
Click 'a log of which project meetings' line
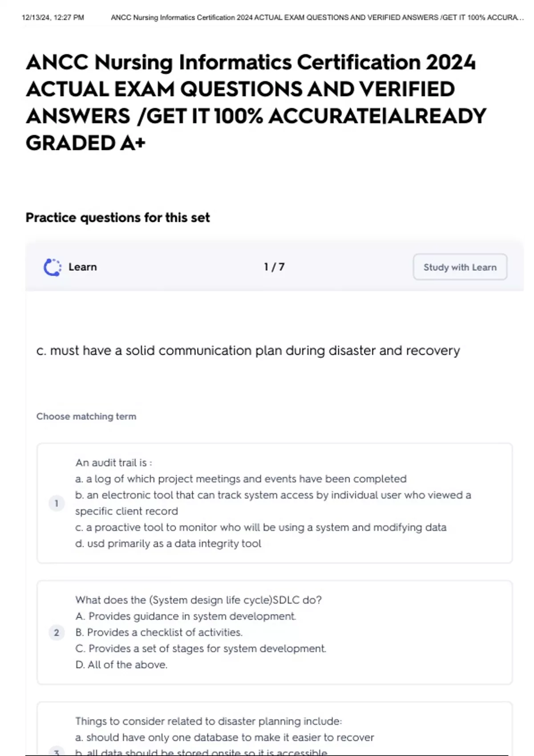(x=241, y=479)
